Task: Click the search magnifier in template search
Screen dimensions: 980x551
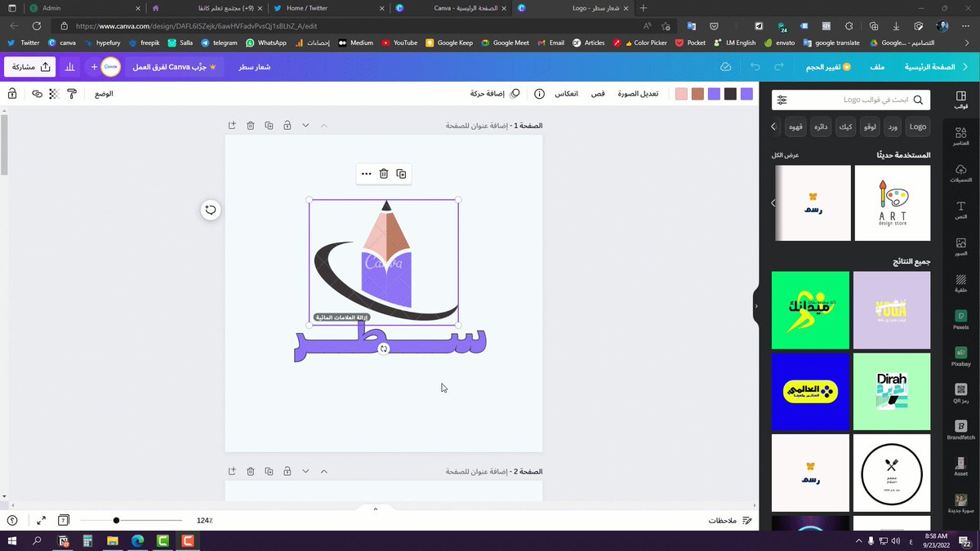Action: coord(918,100)
